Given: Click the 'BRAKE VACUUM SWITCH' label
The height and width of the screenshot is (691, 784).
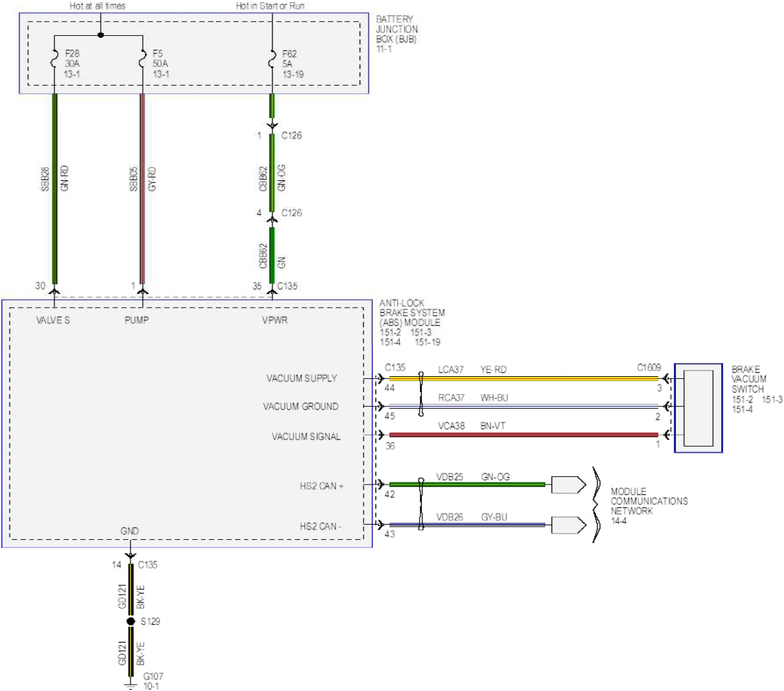Looking at the screenshot, I should [x=749, y=379].
